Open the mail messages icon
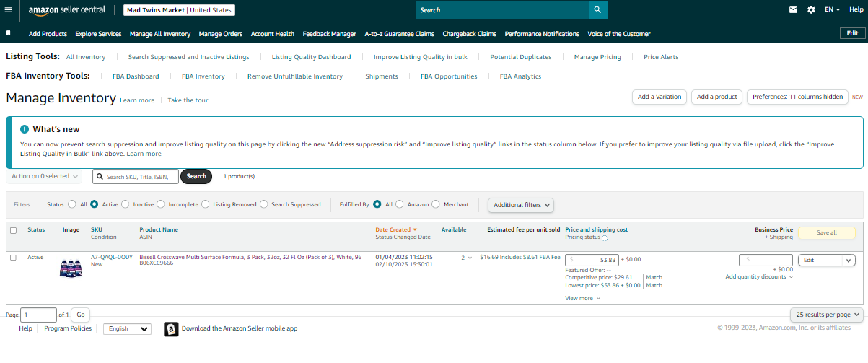The height and width of the screenshot is (363, 868). coord(794,10)
